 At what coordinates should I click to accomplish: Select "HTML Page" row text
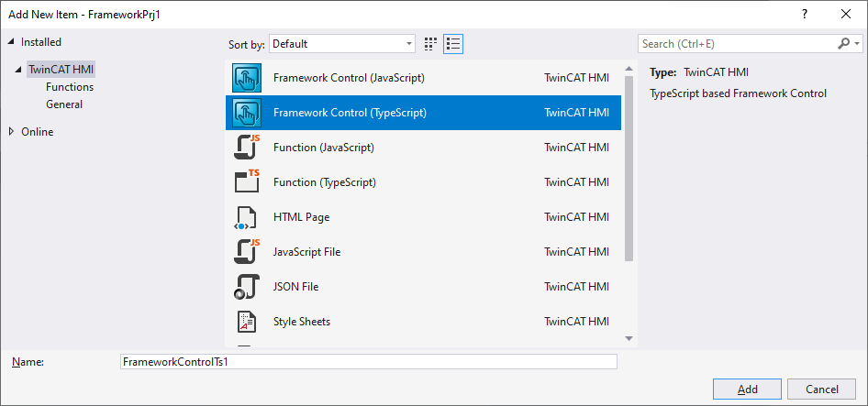301,217
